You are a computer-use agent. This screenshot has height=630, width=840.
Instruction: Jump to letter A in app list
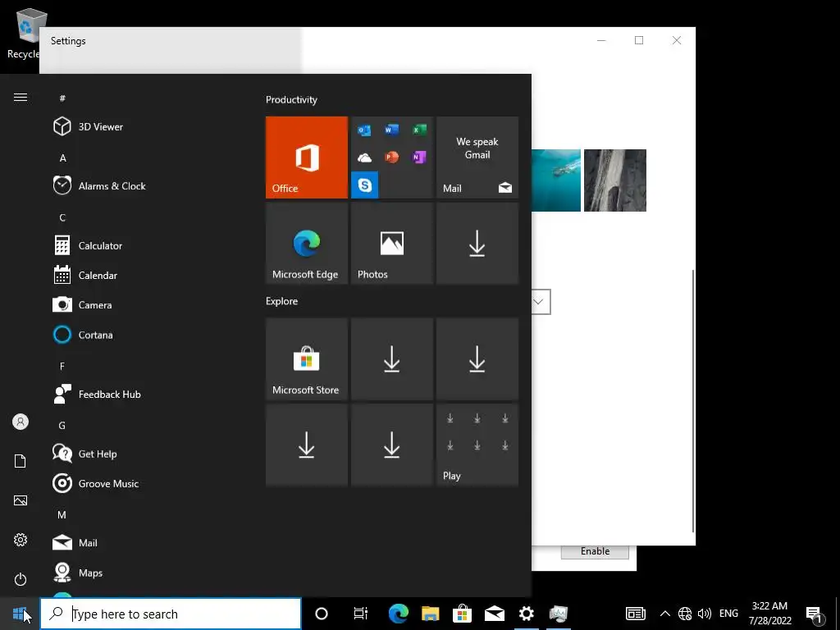pyautogui.click(x=62, y=158)
